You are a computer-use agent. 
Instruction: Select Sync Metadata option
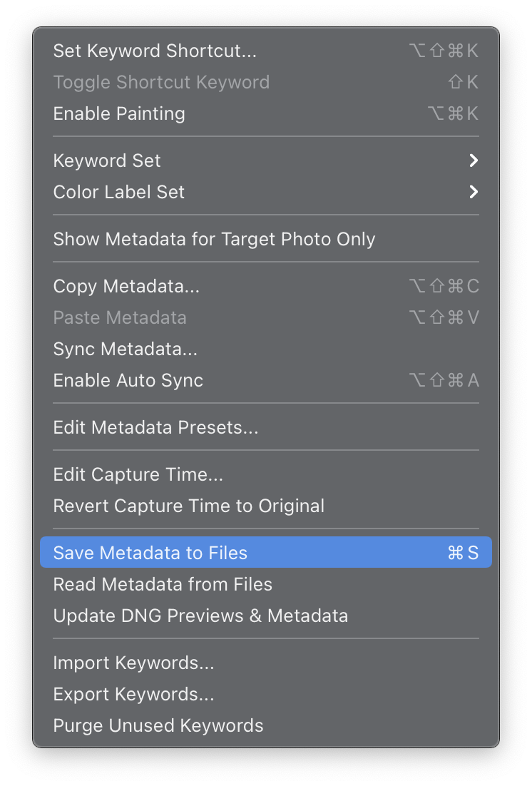125,349
